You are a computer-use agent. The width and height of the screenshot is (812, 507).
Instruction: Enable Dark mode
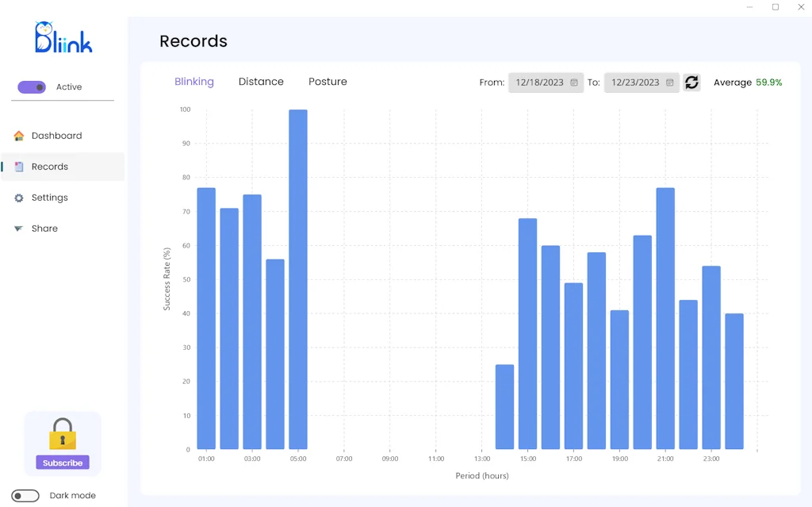pos(25,495)
